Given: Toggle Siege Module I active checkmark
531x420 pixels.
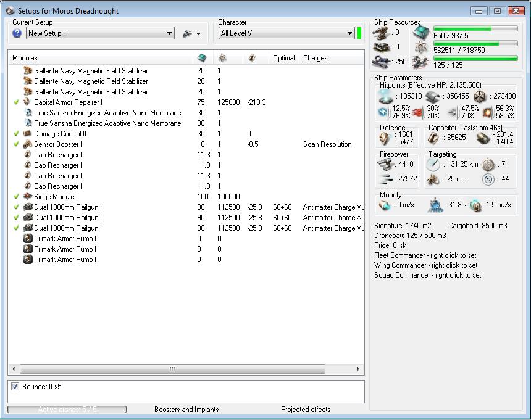Looking at the screenshot, I should (16, 197).
